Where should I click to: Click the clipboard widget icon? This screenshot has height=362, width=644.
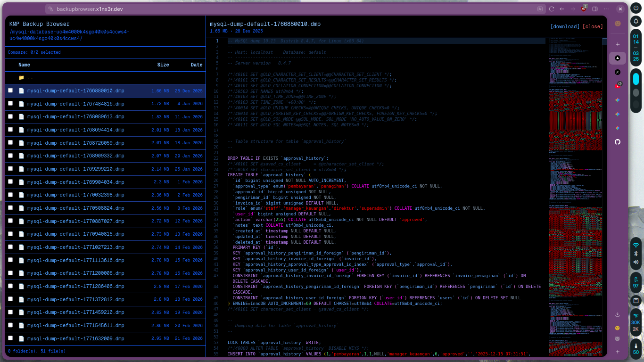pos(636,301)
